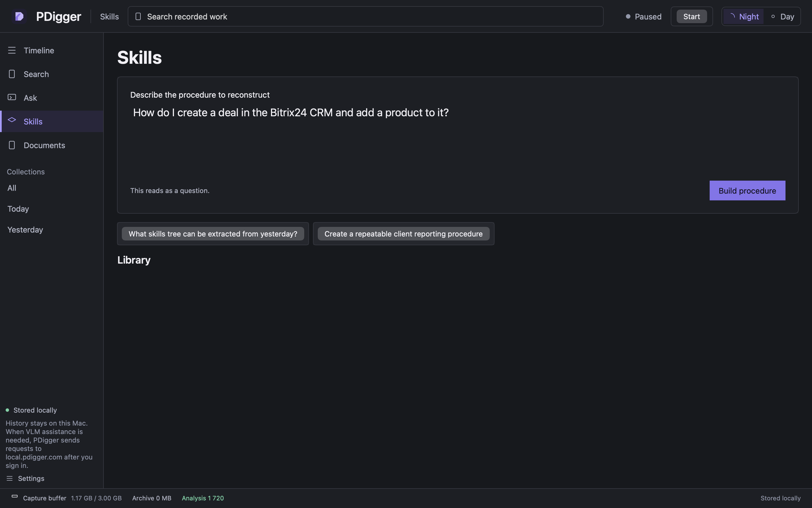Viewport: 812px width, 508px height.
Task: Pick 'Create a repeatable client reporting procedure' suggestion
Action: 403,234
